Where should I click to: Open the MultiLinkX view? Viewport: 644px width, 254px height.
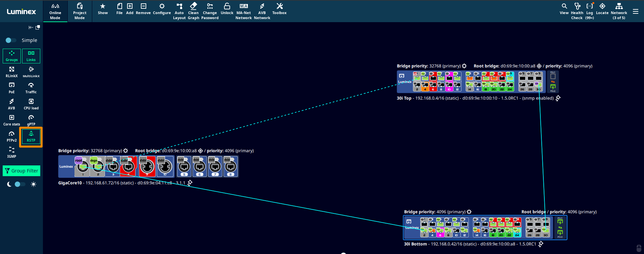click(x=31, y=72)
